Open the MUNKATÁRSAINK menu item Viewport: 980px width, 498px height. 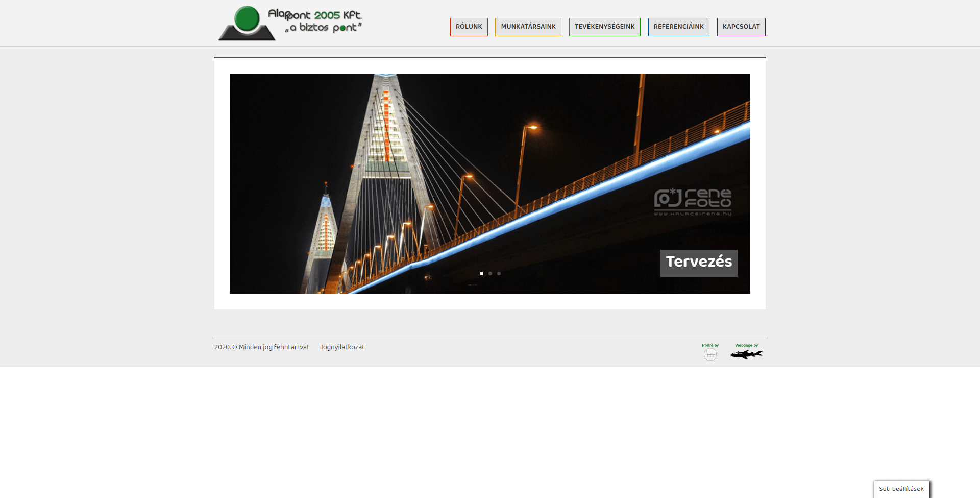[x=528, y=27]
